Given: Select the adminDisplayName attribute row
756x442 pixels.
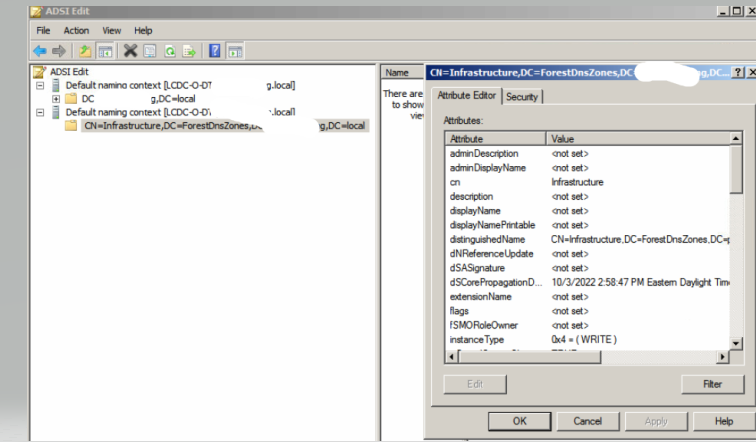Looking at the screenshot, I should point(587,168).
